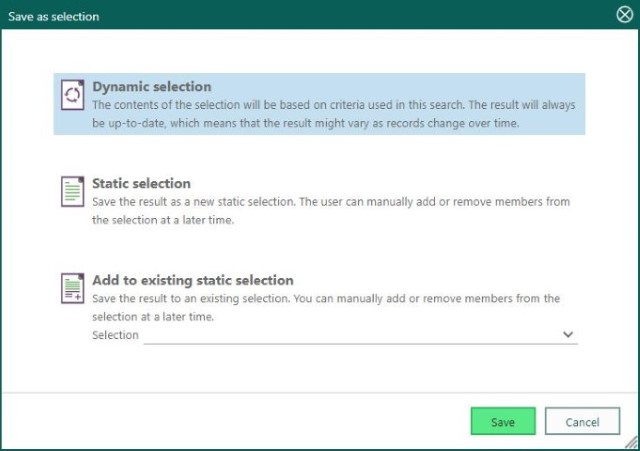Choose the Dynamic selection heading
Image resolution: width=640 pixels, height=451 pixels.
152,87
